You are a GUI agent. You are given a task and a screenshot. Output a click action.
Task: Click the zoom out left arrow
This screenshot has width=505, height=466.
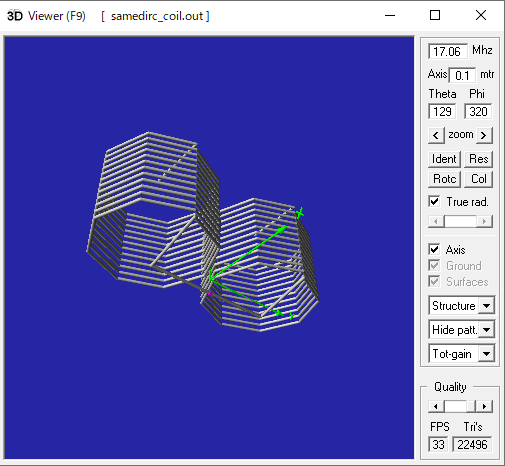pyautogui.click(x=436, y=135)
